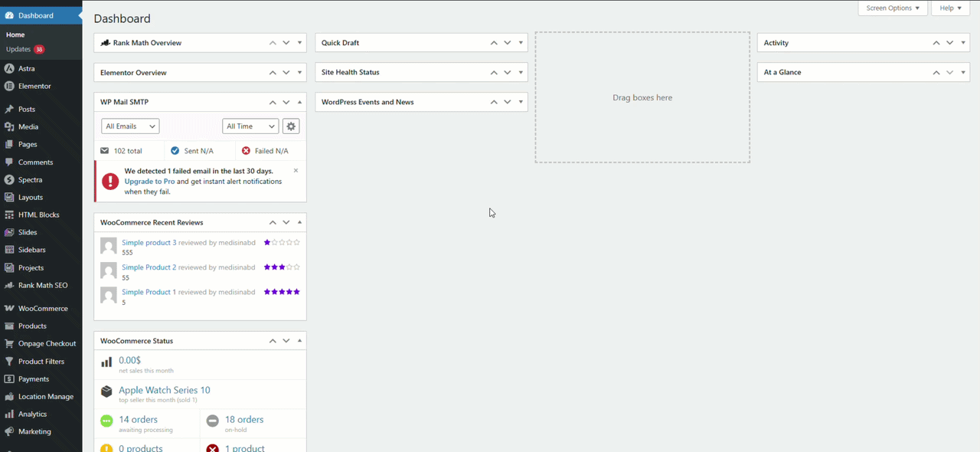Move Rank Math Overview widget up
This screenshot has width=980, height=452.
pos(273,43)
